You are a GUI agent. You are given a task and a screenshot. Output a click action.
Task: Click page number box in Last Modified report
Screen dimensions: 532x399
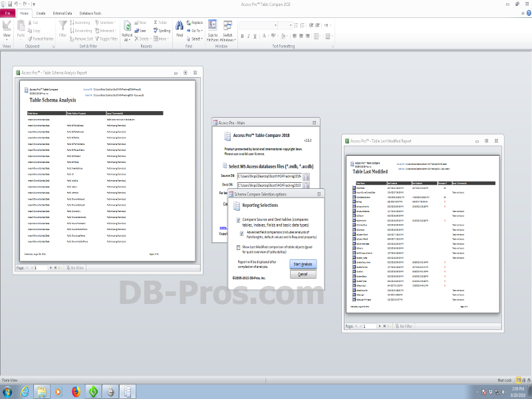click(370, 326)
